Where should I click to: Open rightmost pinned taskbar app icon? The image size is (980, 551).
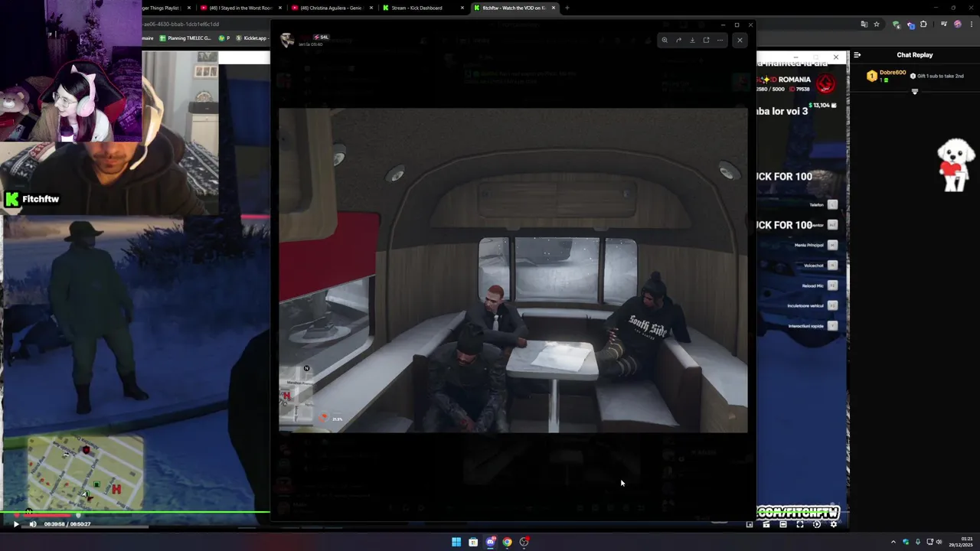(524, 542)
